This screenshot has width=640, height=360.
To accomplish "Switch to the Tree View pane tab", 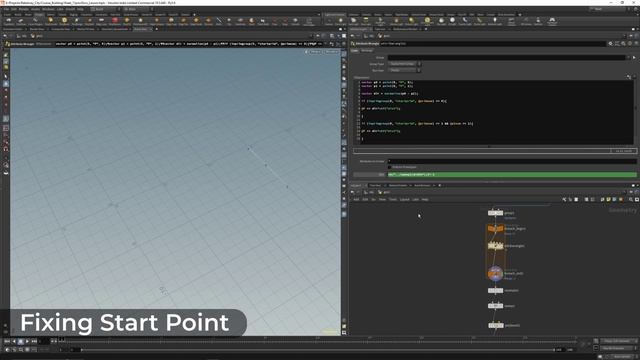I will click(x=375, y=185).
